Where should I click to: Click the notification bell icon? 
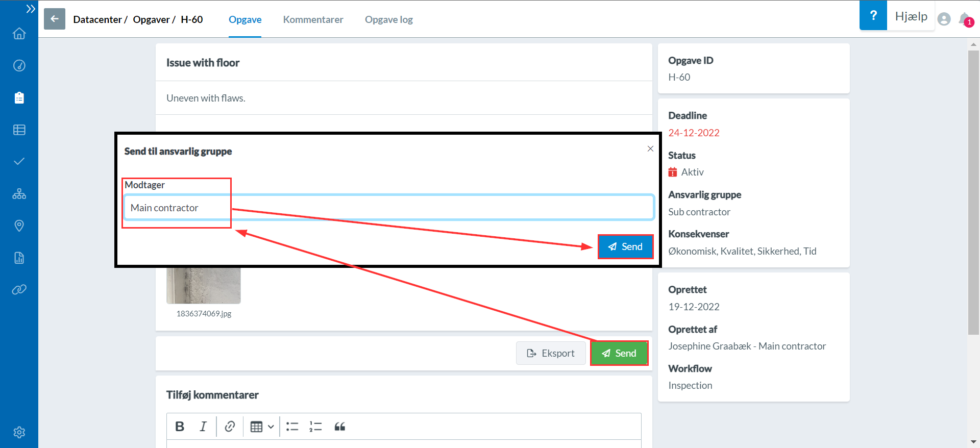[965, 19]
